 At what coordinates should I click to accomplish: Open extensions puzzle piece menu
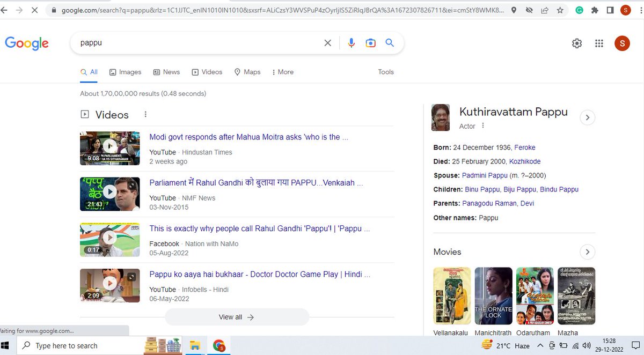point(595,10)
